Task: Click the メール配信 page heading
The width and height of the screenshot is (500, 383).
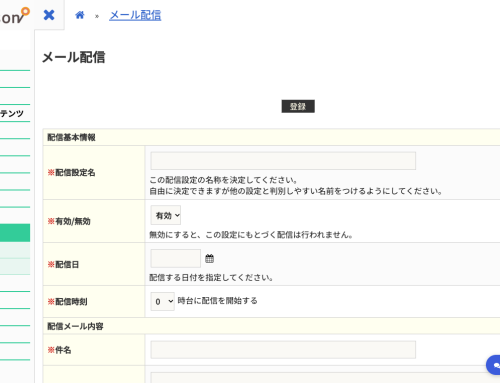Action: tap(74, 57)
